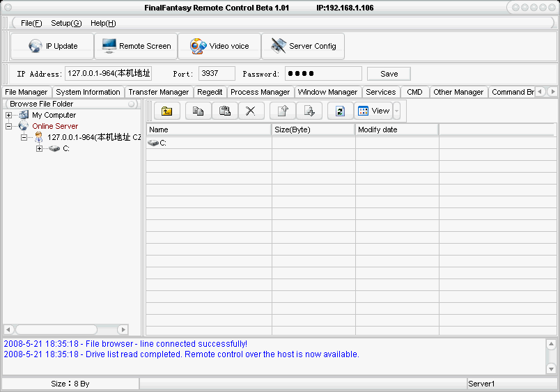
Task: Open the View dropdown arrow
Action: (x=396, y=111)
